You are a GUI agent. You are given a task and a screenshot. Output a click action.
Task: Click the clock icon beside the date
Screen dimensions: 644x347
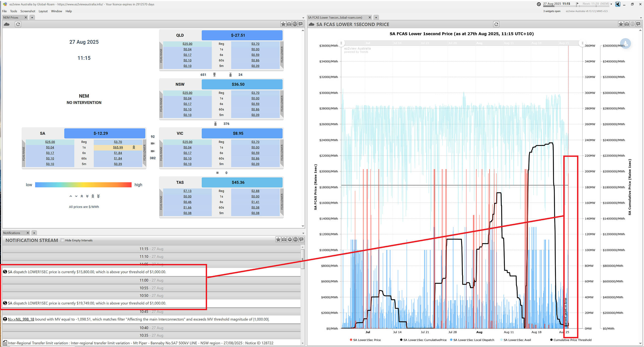pyautogui.click(x=539, y=4)
